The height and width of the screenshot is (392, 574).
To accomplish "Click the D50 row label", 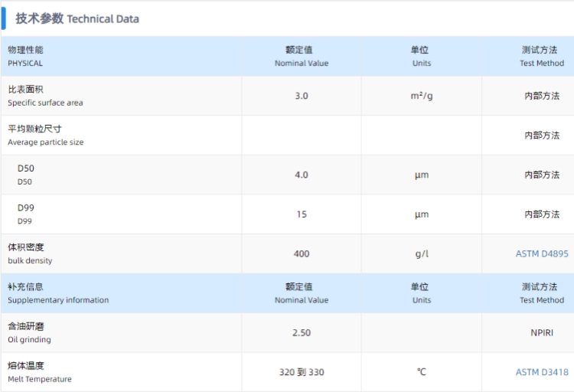I will [x=25, y=175].
